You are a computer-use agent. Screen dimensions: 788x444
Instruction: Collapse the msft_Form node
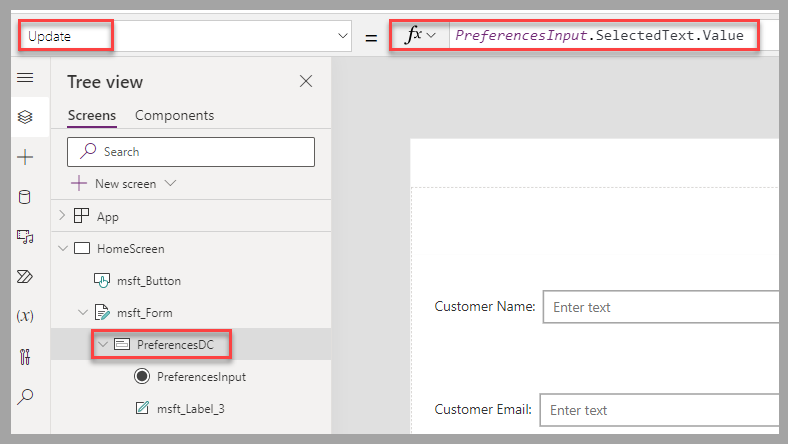click(83, 312)
